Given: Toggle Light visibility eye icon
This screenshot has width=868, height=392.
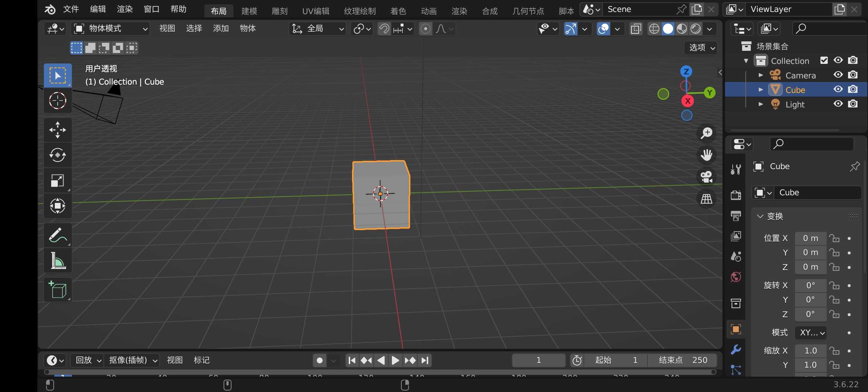Looking at the screenshot, I should click(838, 104).
